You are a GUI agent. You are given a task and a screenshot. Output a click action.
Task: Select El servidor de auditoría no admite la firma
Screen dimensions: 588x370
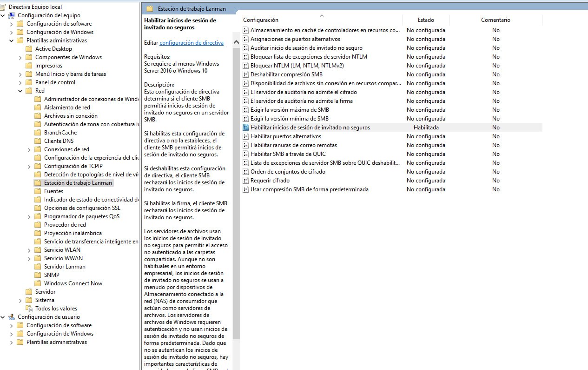(x=301, y=101)
